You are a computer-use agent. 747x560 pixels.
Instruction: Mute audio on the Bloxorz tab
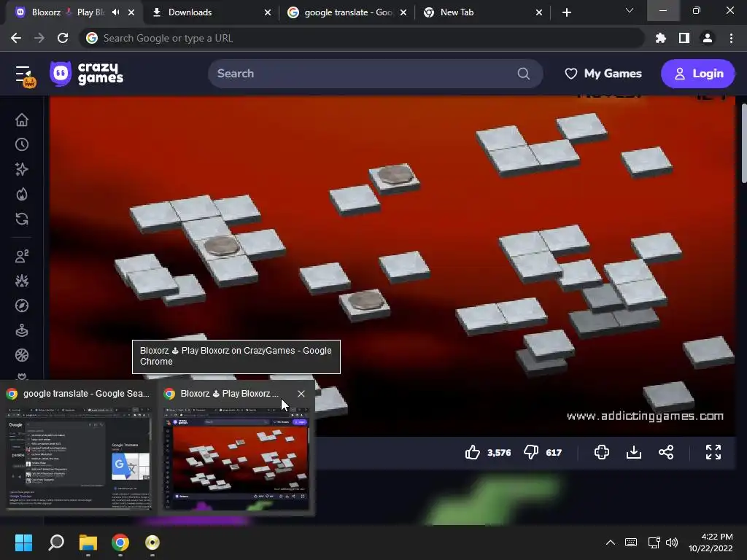tap(116, 12)
